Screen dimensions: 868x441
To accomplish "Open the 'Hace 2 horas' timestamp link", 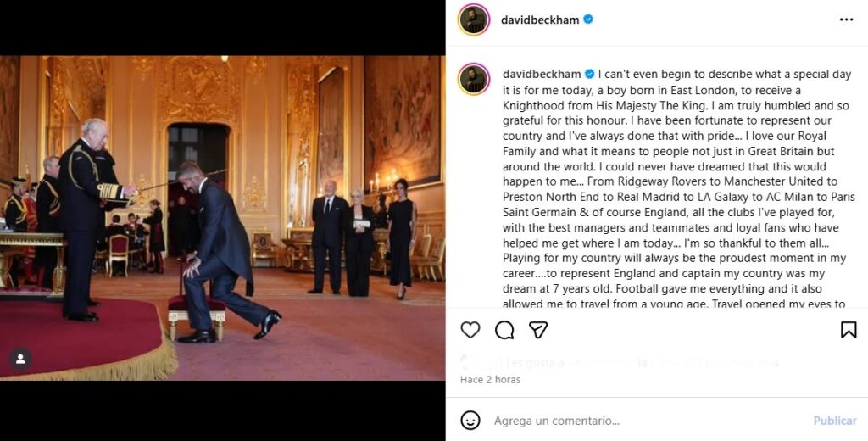I will click(490, 380).
